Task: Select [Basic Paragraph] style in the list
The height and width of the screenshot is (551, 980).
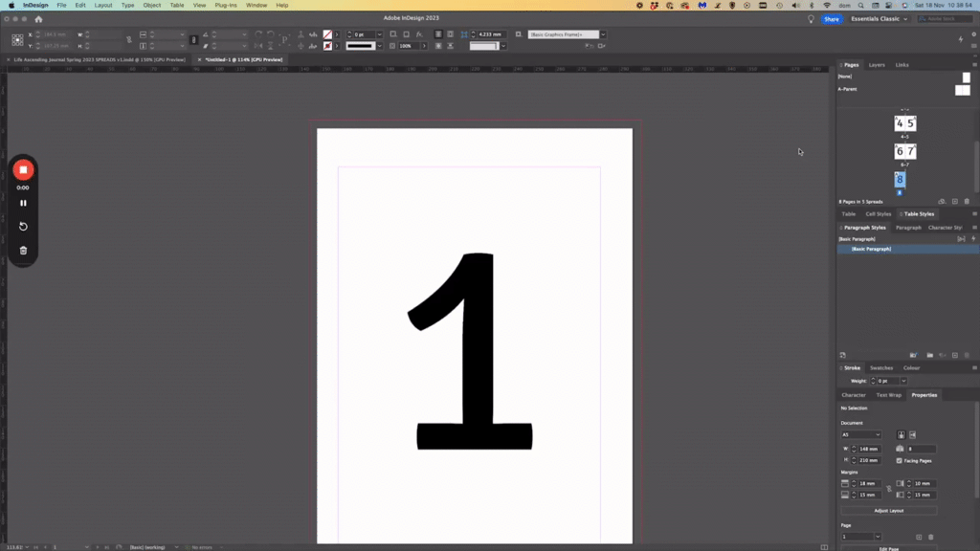Action: (x=908, y=250)
